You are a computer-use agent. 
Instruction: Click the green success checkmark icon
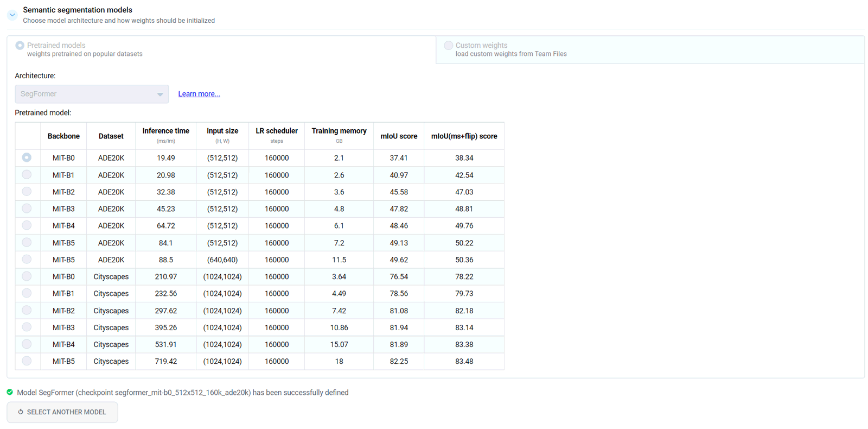click(10, 392)
